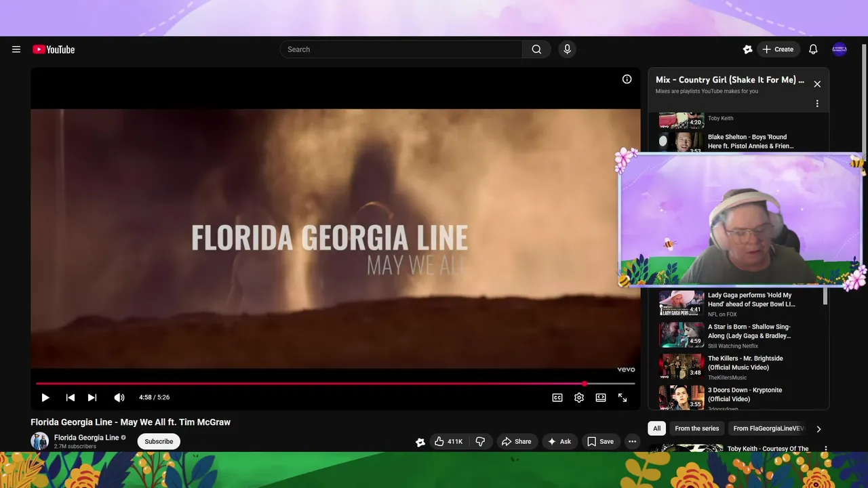Click the search magnifier button
868x488 pixels.
(536, 49)
